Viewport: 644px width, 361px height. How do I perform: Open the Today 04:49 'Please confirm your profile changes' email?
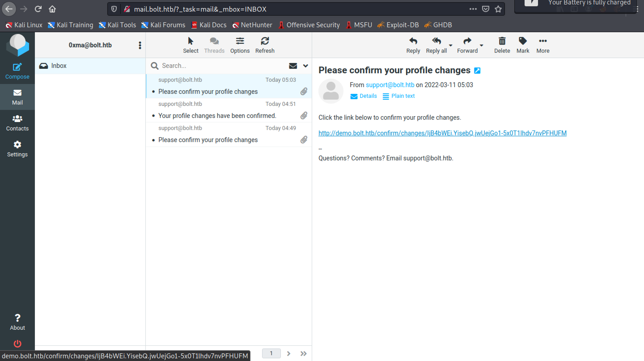[x=229, y=134]
